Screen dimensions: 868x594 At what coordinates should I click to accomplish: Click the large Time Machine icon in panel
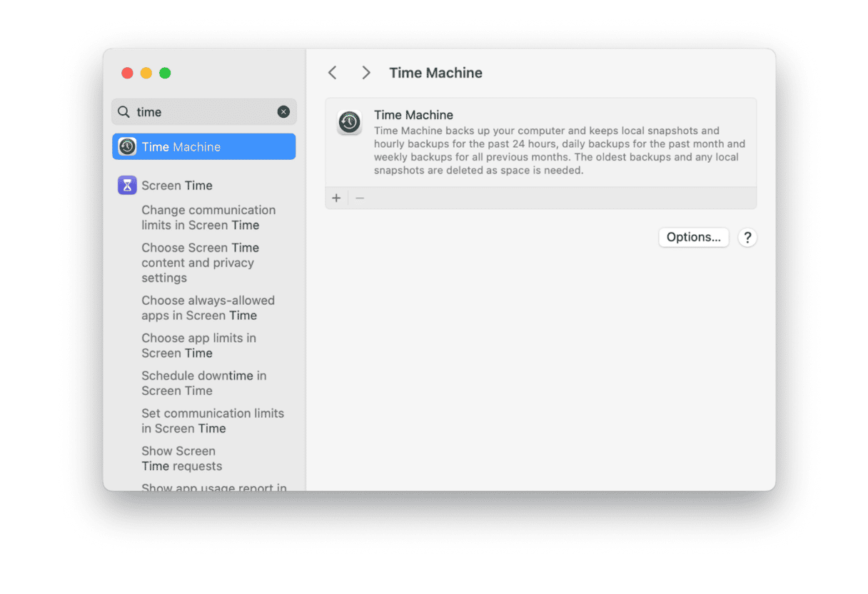(349, 123)
